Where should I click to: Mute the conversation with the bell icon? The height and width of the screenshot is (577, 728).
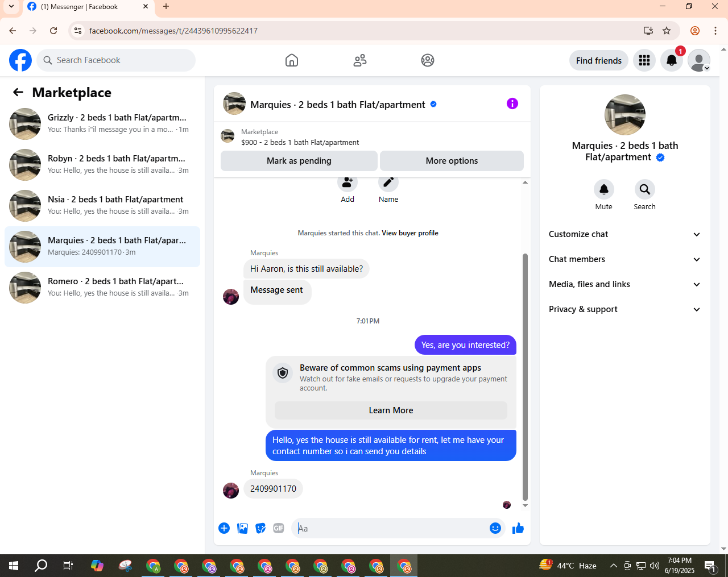pos(604,189)
